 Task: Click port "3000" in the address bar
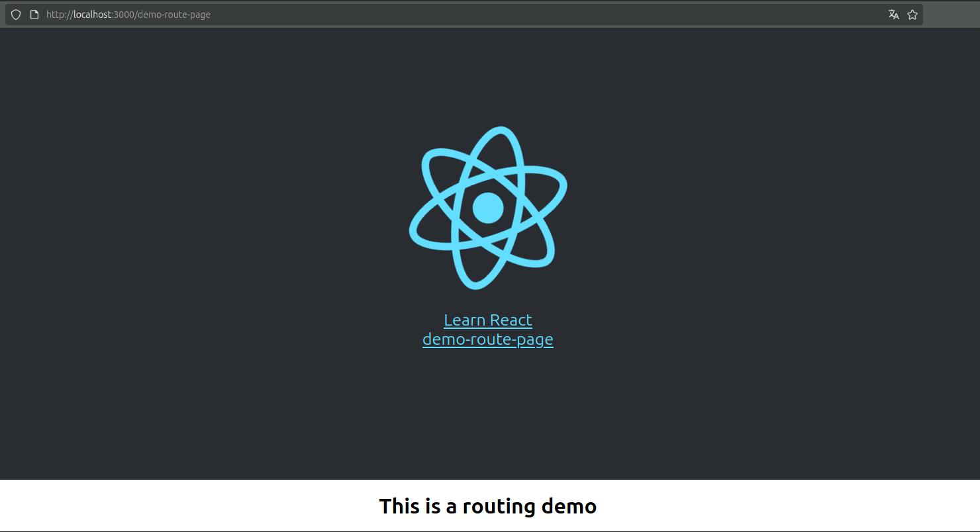point(124,15)
